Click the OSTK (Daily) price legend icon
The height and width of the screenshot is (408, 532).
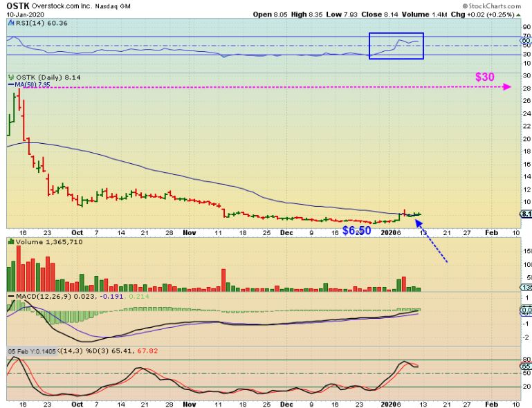[11, 77]
